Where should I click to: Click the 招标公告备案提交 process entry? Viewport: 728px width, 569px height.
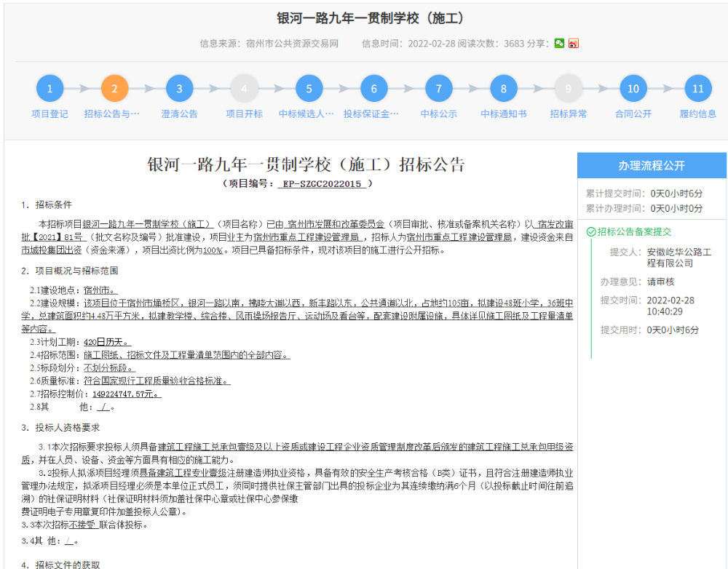click(x=634, y=231)
